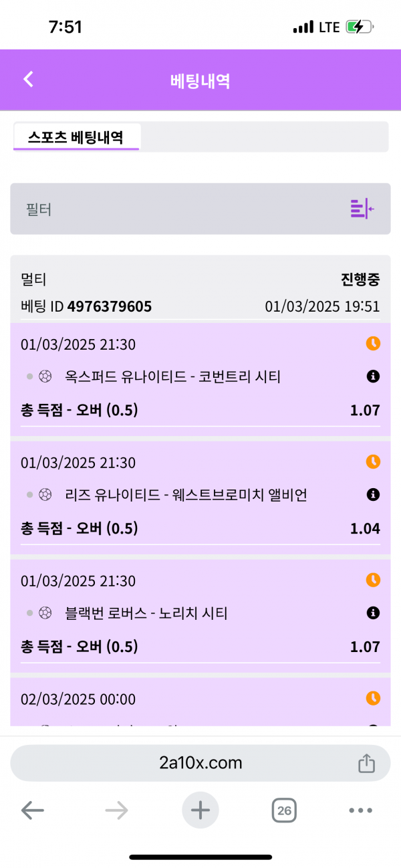
Task: Tap the orange clock icon on Blackburn bet
Action: (x=373, y=580)
